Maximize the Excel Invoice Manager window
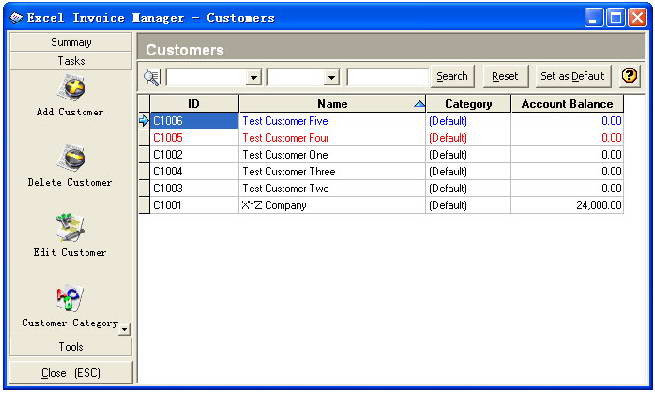655x393 pixels. tap(615, 18)
